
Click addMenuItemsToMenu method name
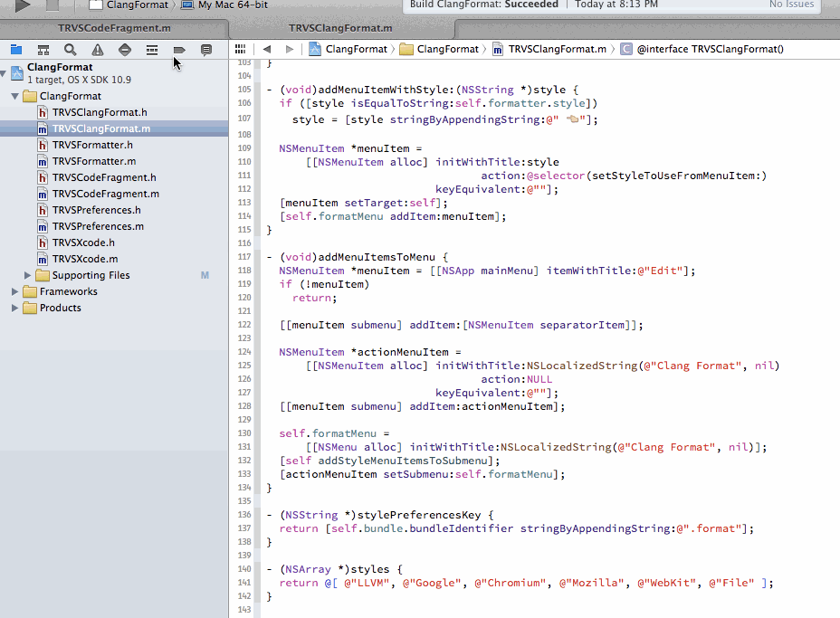click(x=377, y=258)
